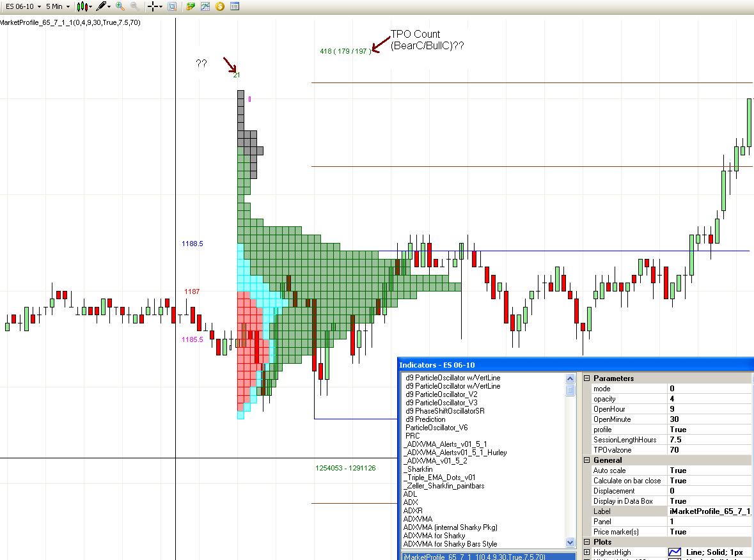Click the gold dollar strategies icon
This screenshot has height=560, width=754.
[220, 6]
